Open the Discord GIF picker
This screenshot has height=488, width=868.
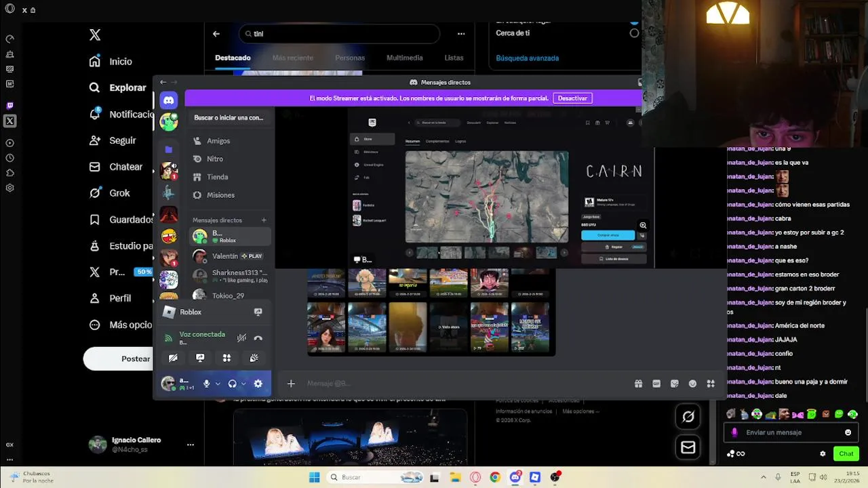pyautogui.click(x=656, y=384)
